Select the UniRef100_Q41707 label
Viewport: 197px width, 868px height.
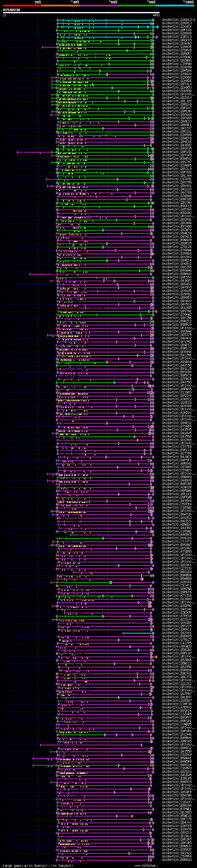(x=176, y=128)
